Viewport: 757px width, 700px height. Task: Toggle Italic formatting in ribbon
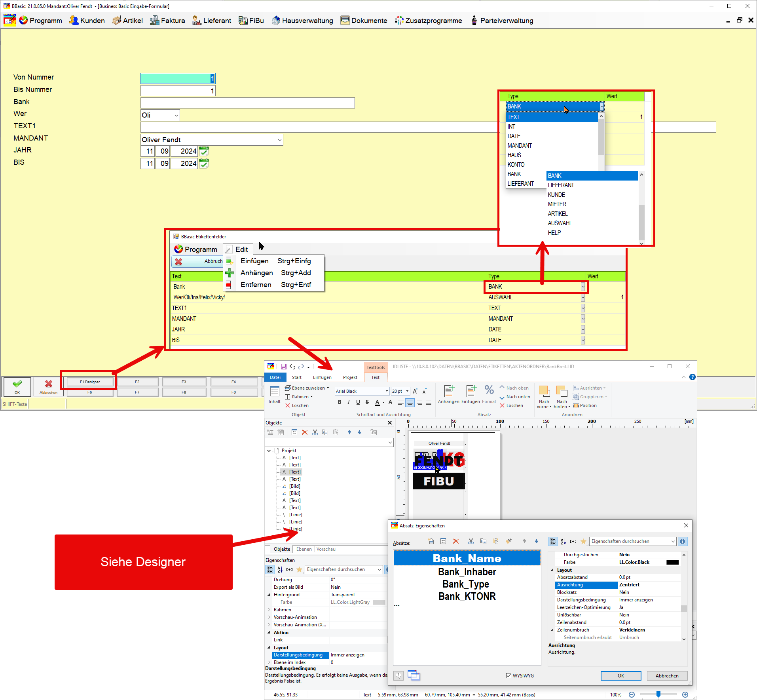tap(349, 402)
